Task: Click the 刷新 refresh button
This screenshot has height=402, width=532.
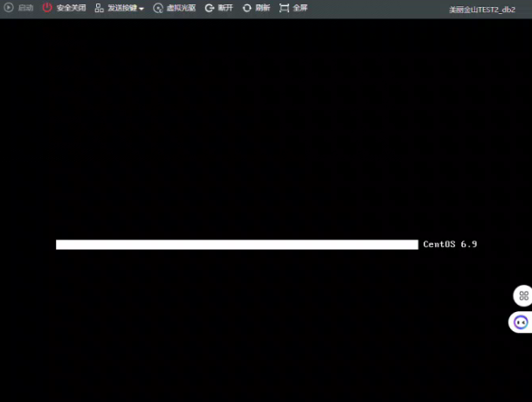Action: (257, 8)
